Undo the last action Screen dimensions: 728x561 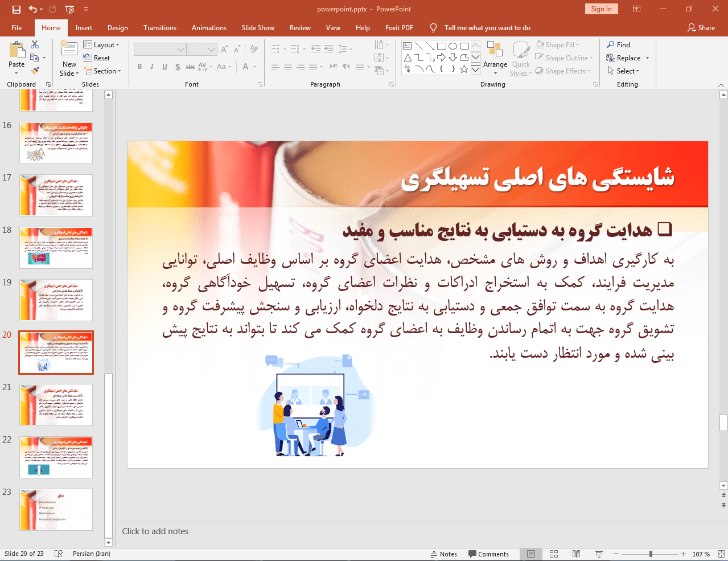[x=32, y=9]
